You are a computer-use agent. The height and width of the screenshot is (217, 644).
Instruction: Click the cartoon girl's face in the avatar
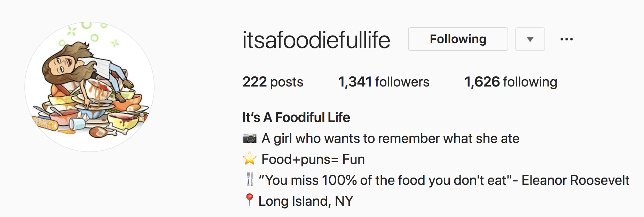[62, 65]
